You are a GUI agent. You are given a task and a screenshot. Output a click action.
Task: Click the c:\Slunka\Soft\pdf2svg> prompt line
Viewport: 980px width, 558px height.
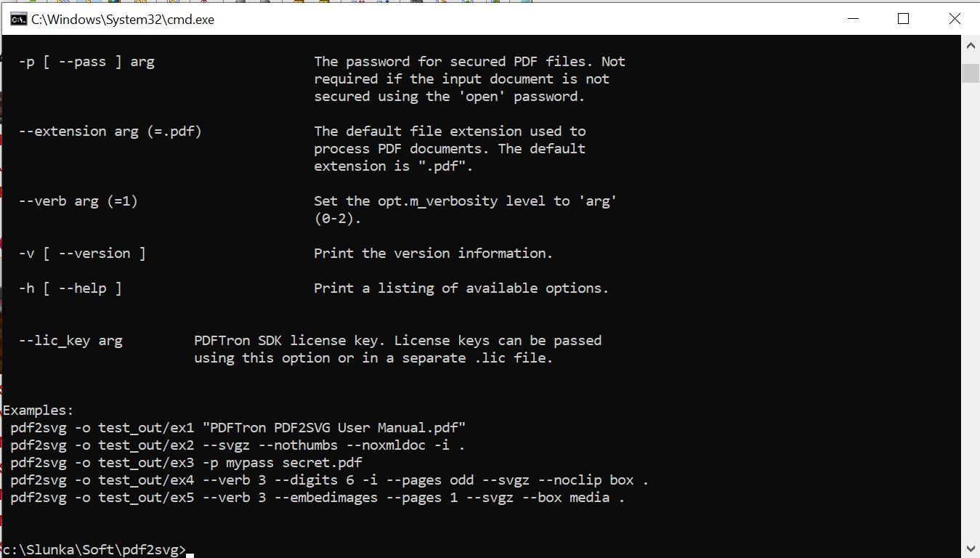point(94,550)
